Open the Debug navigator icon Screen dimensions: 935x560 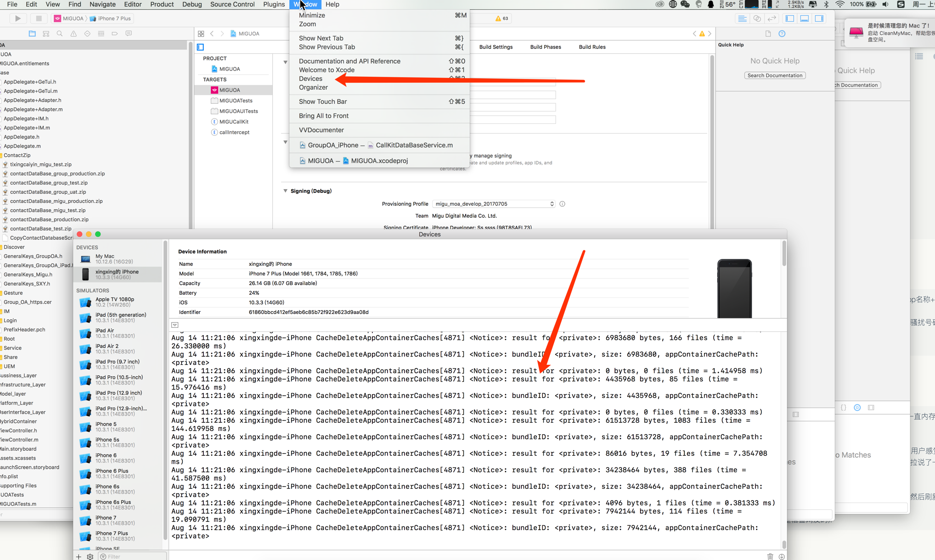coord(101,34)
